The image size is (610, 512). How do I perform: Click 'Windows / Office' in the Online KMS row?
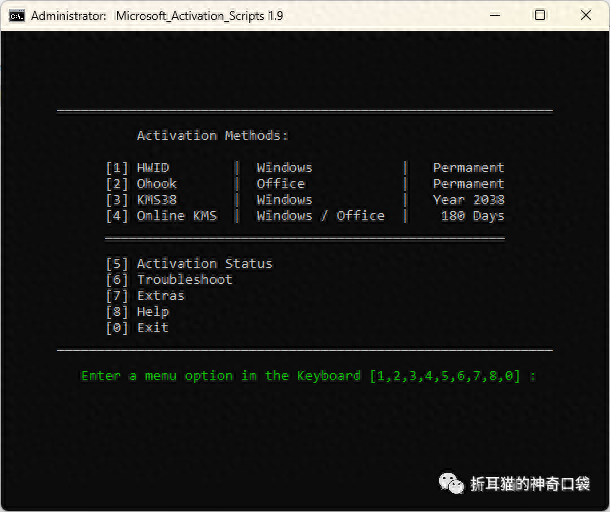click(321, 216)
